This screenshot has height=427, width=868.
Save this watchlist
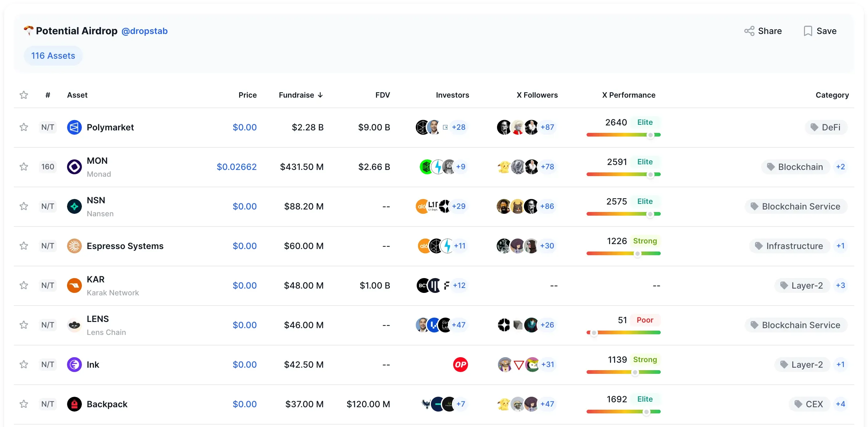pyautogui.click(x=820, y=31)
